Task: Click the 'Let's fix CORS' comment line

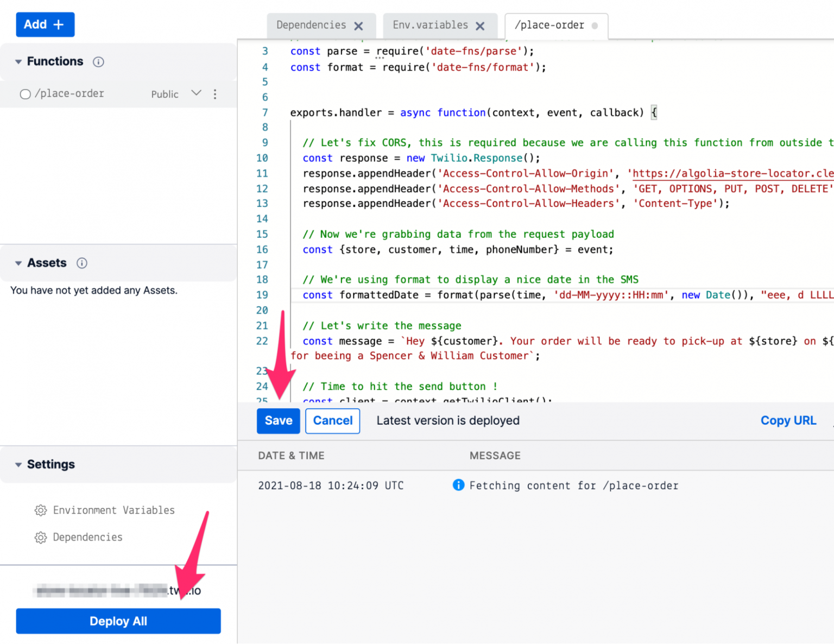Action: click(568, 143)
